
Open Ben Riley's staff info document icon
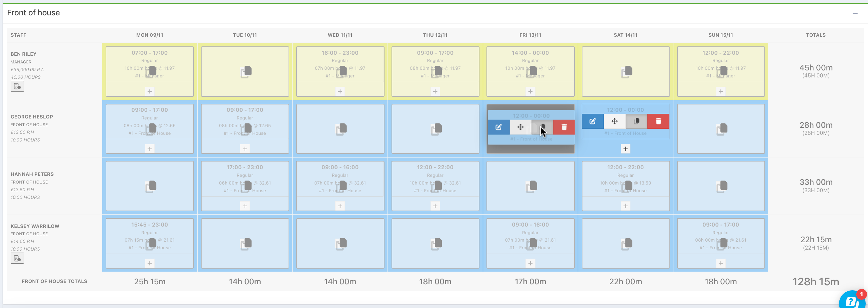(x=17, y=86)
